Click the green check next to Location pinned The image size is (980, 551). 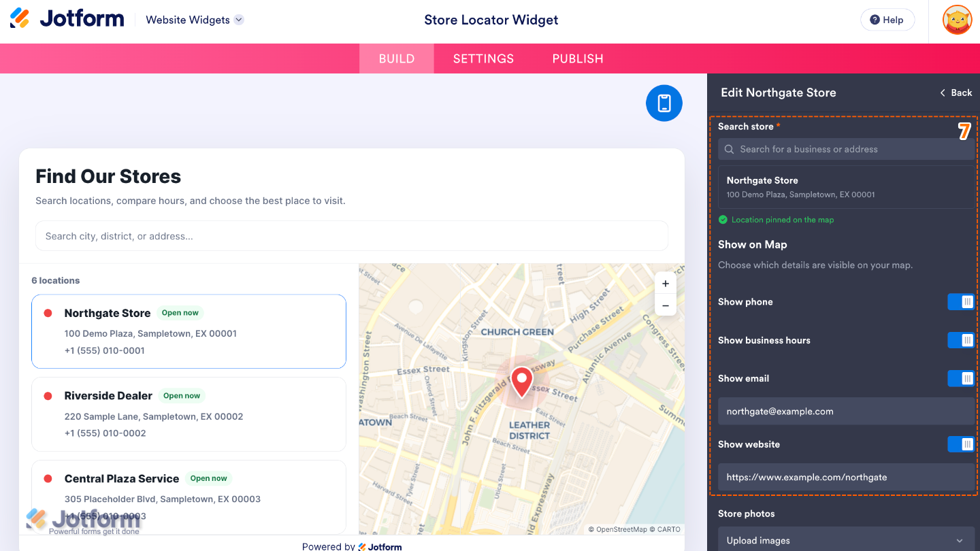(x=723, y=220)
